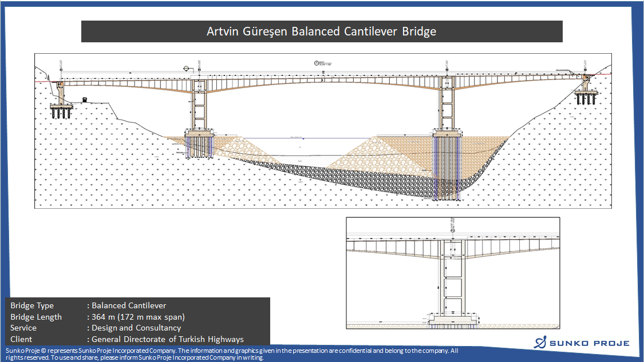The image size is (644, 362).
Task: Click the right pier's deep pile group
Action: [447, 169]
